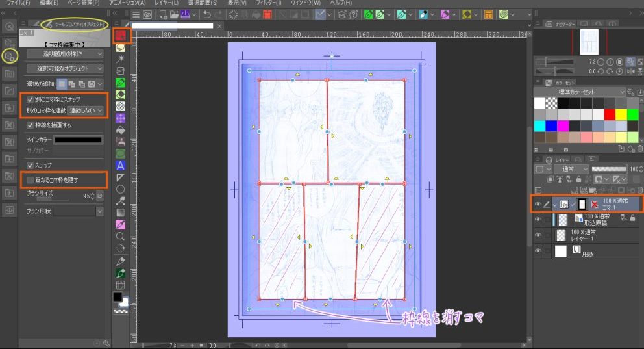Select the Eyedropper tool in the toolbox
The height and width of the screenshot is (349, 644).
pyautogui.click(x=120, y=224)
